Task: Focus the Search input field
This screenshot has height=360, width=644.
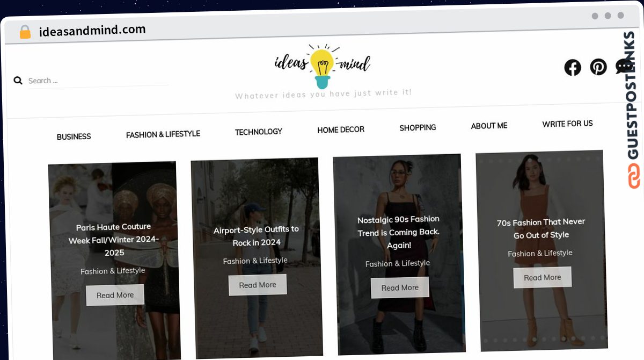Action: (x=98, y=81)
